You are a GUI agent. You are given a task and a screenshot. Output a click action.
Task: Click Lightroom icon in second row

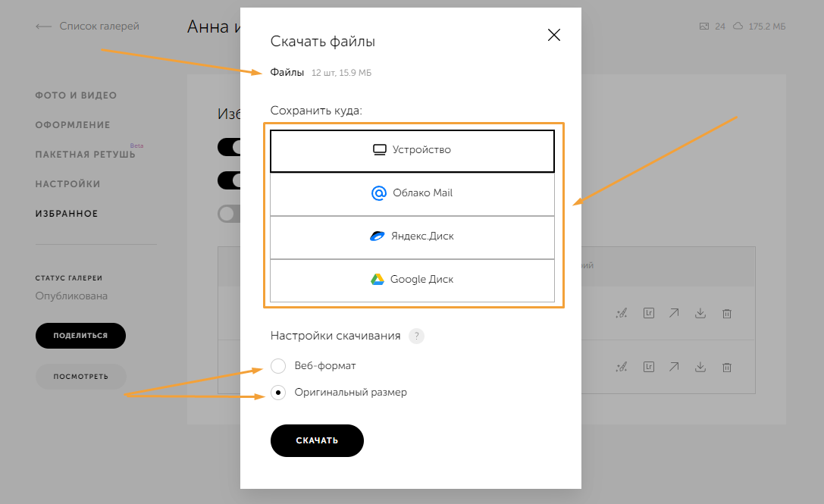tap(648, 368)
